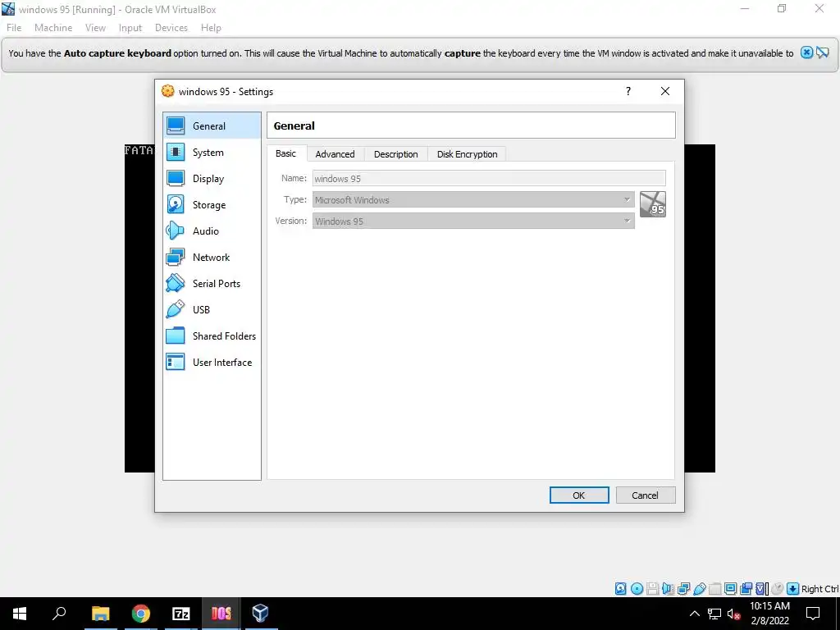Open the User Interface settings section
Viewport: 840px width, 630px height.
(212, 362)
